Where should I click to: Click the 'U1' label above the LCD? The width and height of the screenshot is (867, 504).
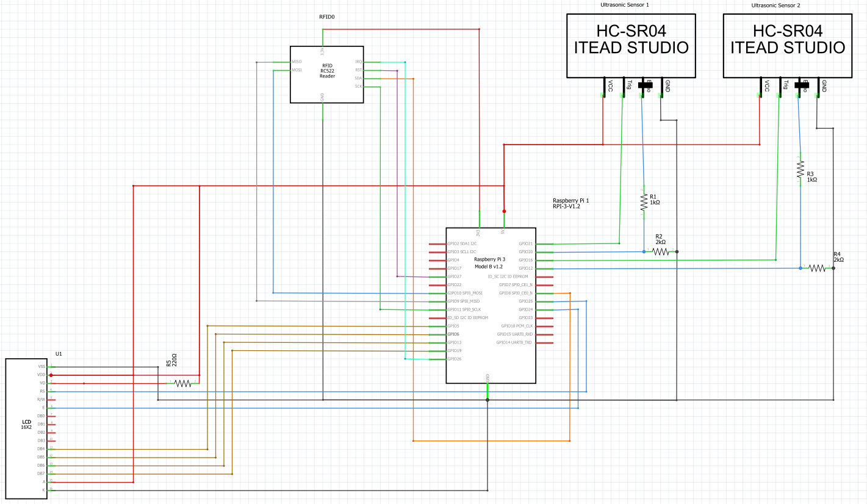pyautogui.click(x=59, y=354)
